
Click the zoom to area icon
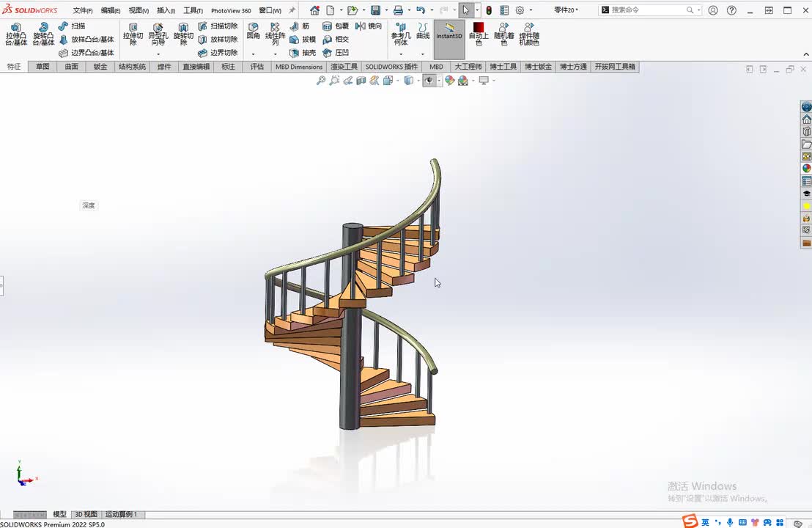click(x=334, y=81)
